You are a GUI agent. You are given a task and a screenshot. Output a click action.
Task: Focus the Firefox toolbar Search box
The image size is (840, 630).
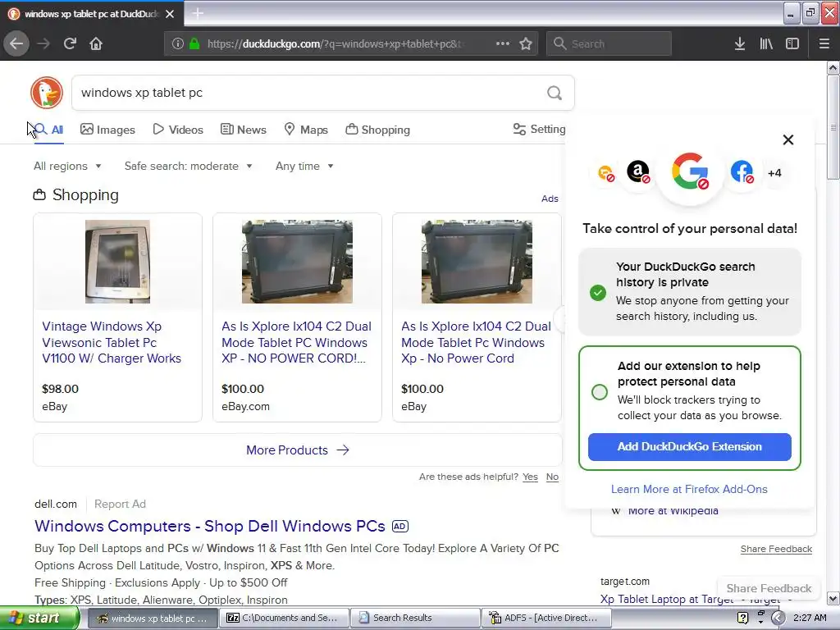click(x=609, y=44)
